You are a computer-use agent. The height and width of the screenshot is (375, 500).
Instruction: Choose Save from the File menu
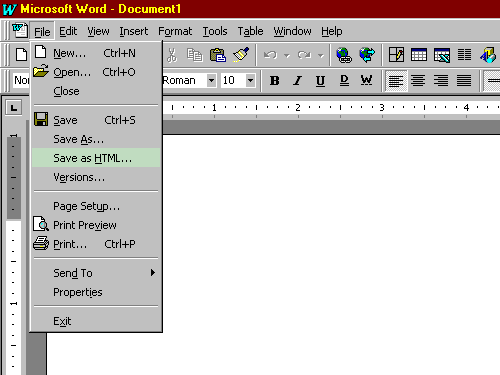96,120
